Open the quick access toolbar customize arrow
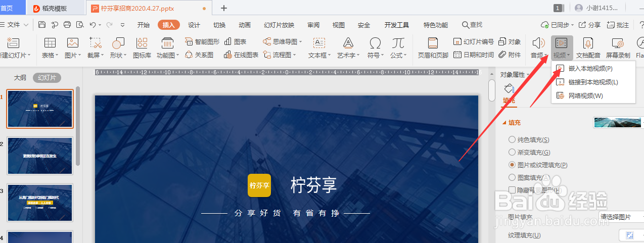 pos(122,25)
